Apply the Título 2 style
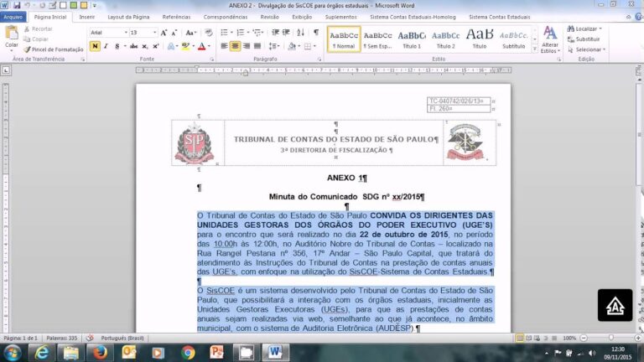This screenshot has height=362, width=644. tap(445, 39)
